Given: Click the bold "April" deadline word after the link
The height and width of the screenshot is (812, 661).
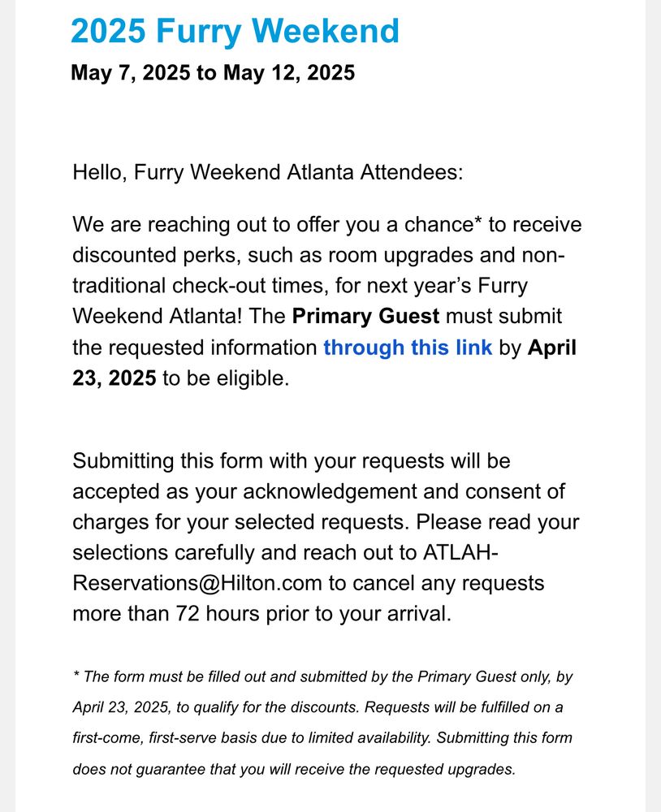Looking at the screenshot, I should pyautogui.click(x=551, y=348).
